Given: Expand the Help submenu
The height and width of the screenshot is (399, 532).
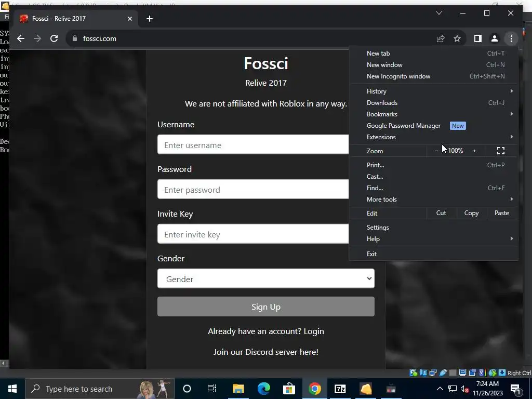Looking at the screenshot, I should click(434, 239).
